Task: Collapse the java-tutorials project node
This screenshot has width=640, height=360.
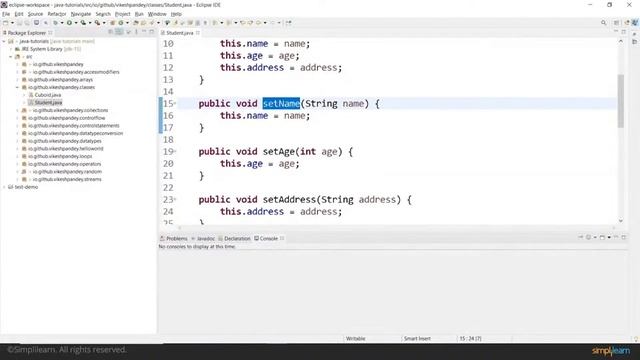Action: coord(4,41)
